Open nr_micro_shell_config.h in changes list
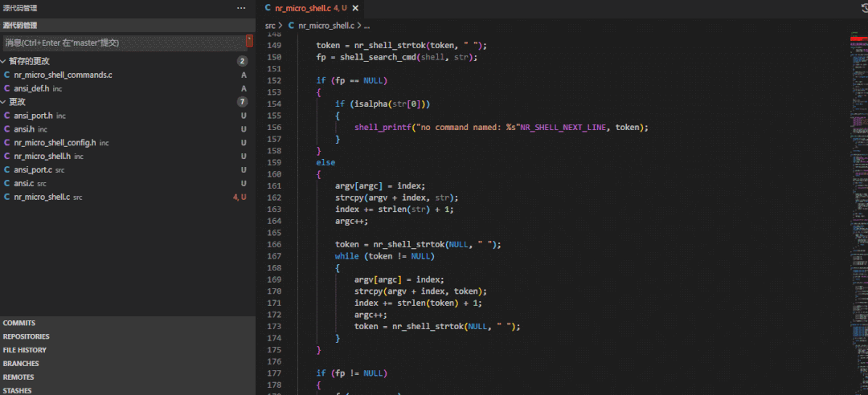Screen dimensions: 868x395 55,143
